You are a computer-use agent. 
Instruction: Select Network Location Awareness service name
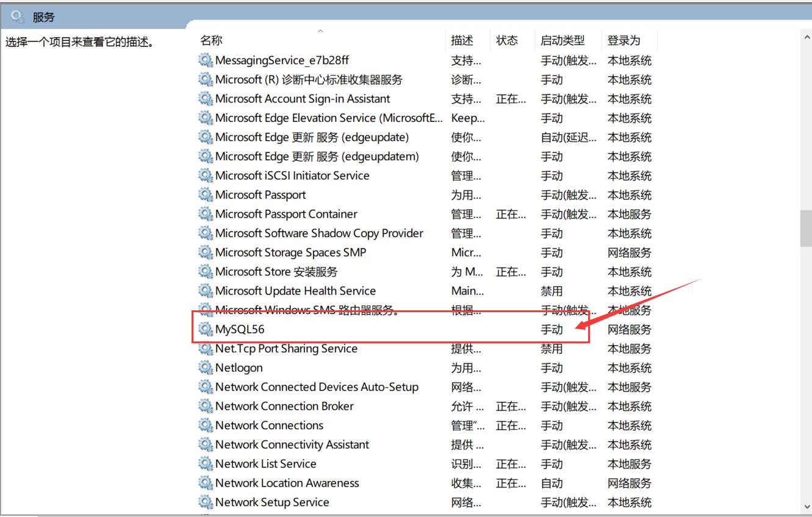[x=287, y=483]
